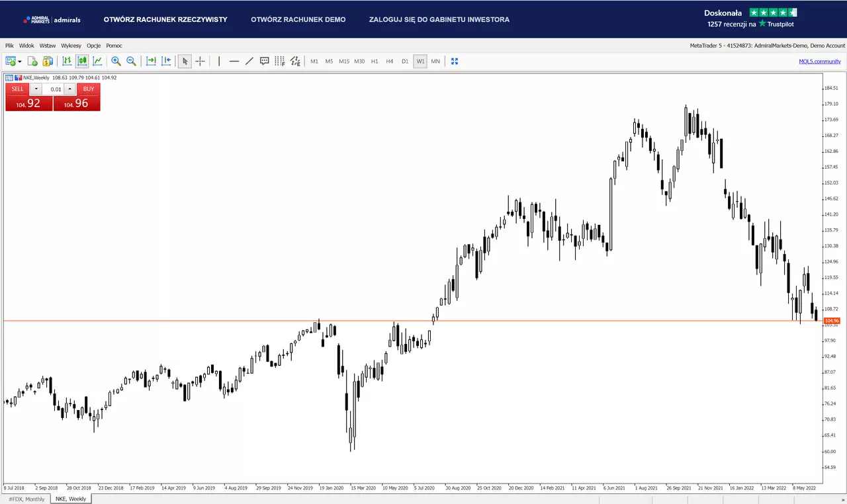The image size is (847, 504).
Task: Switch to the #FDX, Monthly tab
Action: coord(26,499)
